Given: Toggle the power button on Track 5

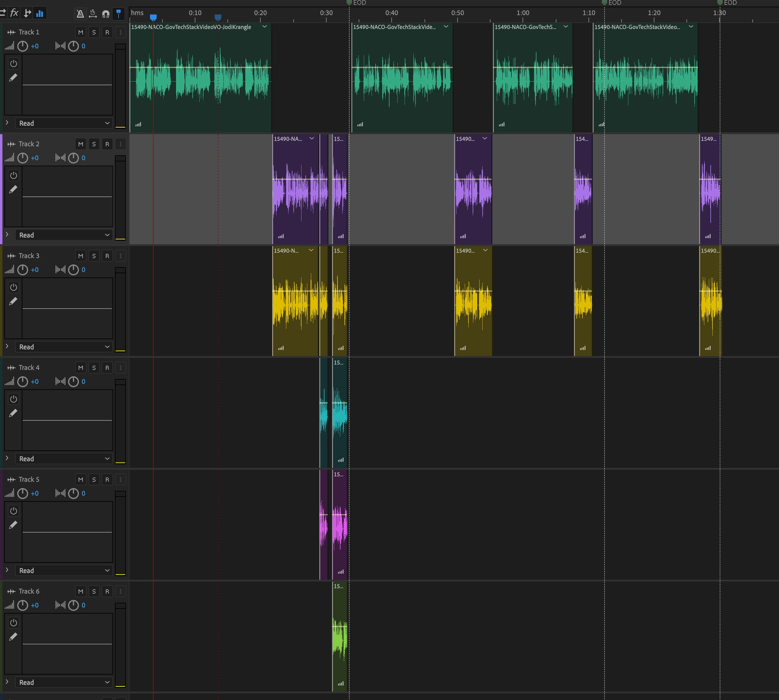Looking at the screenshot, I should 14,511.
